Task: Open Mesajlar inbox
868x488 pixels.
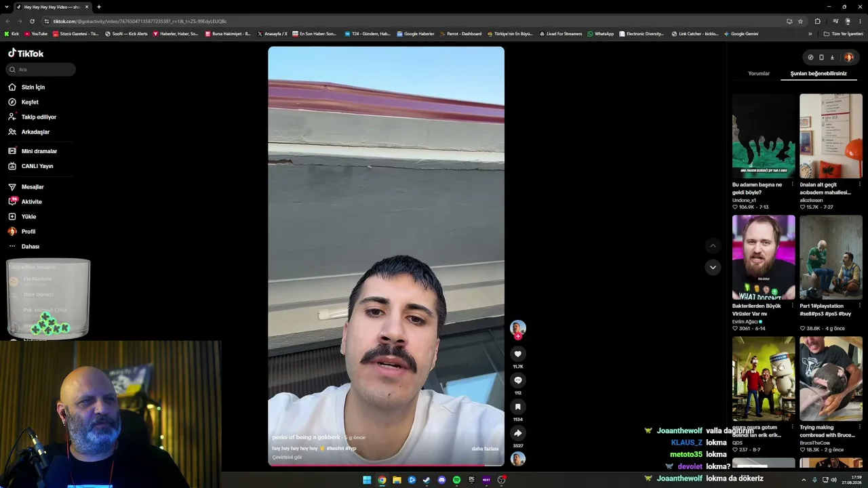Action: [26, 187]
